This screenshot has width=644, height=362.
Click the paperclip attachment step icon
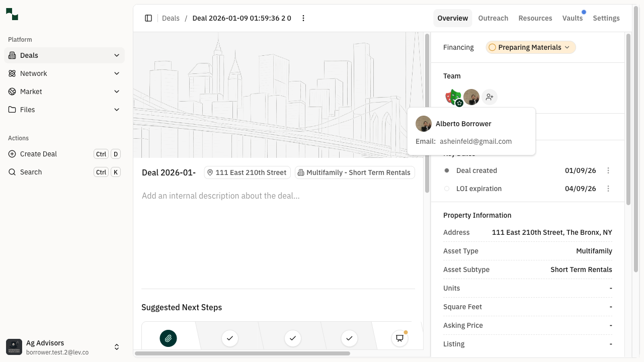coord(169,338)
